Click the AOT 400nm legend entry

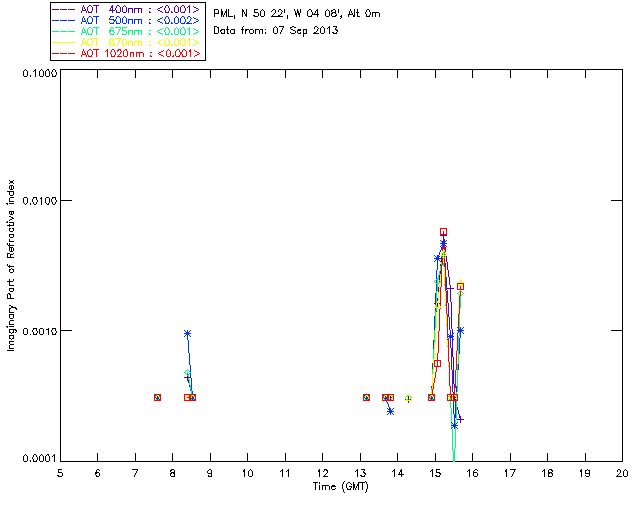127,9
